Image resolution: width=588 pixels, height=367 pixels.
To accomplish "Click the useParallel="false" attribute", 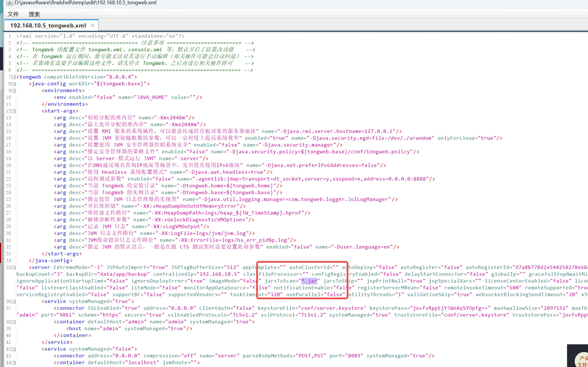I will (316, 294).
